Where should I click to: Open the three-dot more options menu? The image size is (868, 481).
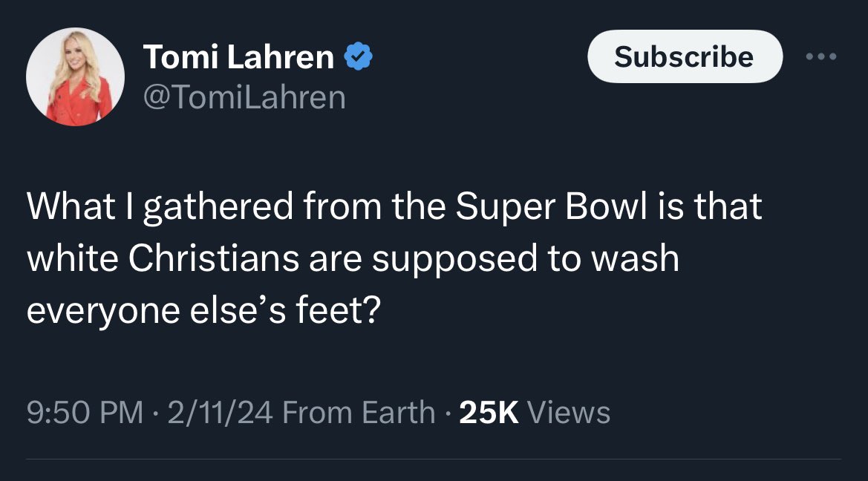822,57
